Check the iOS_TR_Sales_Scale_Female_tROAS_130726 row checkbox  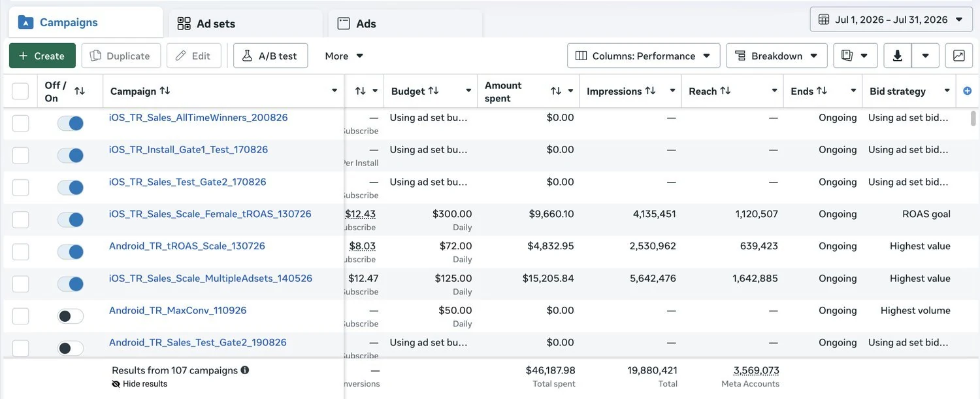(20, 219)
